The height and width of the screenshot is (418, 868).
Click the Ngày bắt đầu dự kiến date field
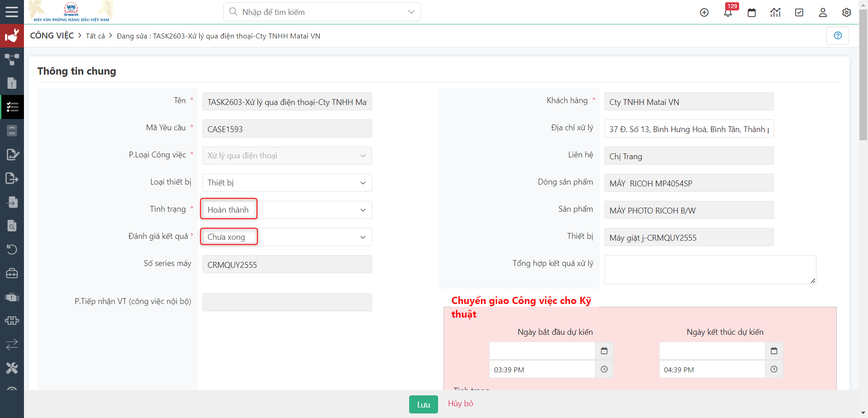[x=542, y=351]
